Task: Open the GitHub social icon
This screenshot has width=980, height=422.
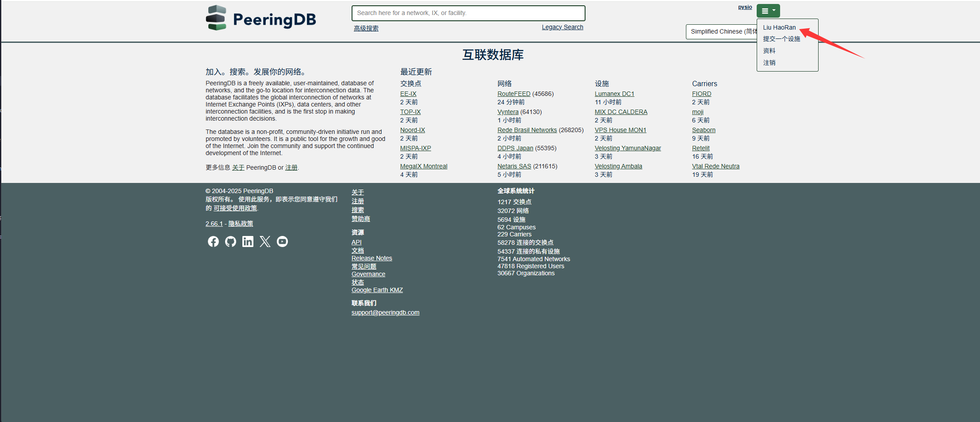Action: click(230, 241)
